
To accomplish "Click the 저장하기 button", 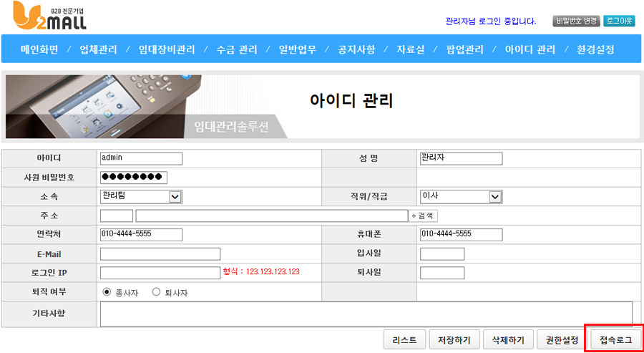I will 454,340.
